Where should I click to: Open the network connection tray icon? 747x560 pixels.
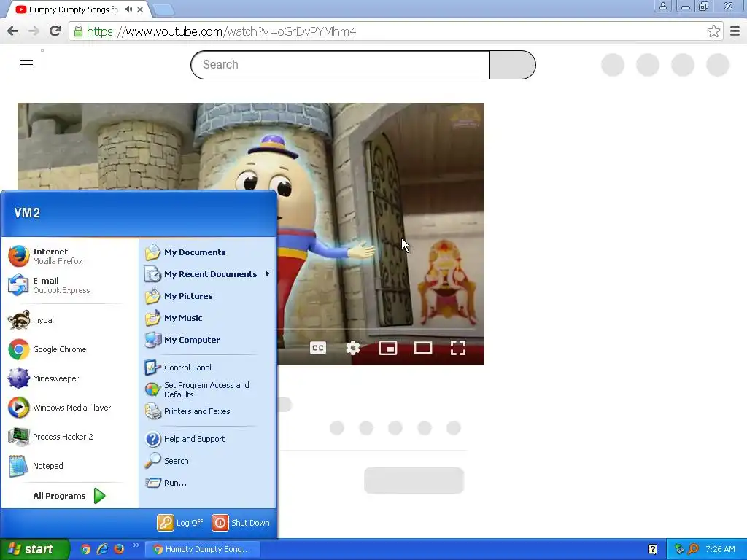click(679, 549)
